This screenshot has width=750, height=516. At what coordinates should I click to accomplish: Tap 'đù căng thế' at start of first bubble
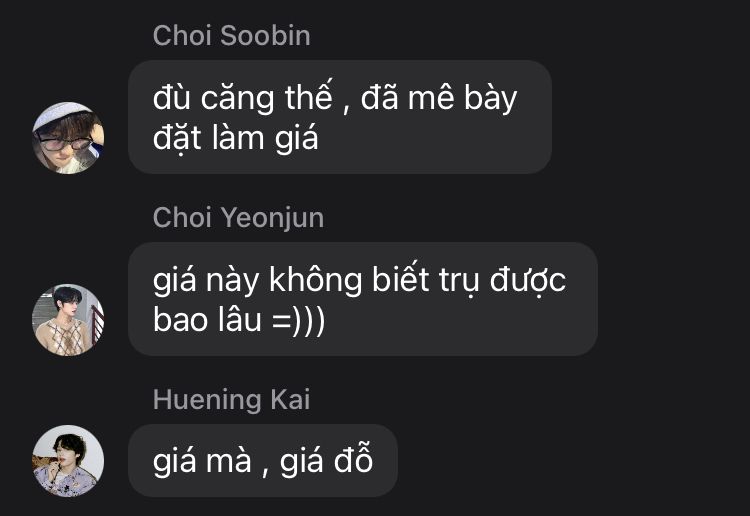click(x=243, y=98)
